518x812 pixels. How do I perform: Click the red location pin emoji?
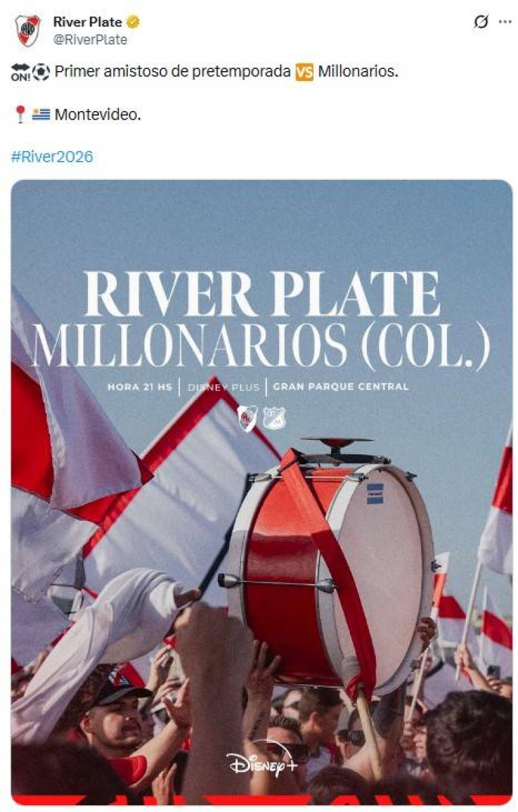click(x=20, y=114)
